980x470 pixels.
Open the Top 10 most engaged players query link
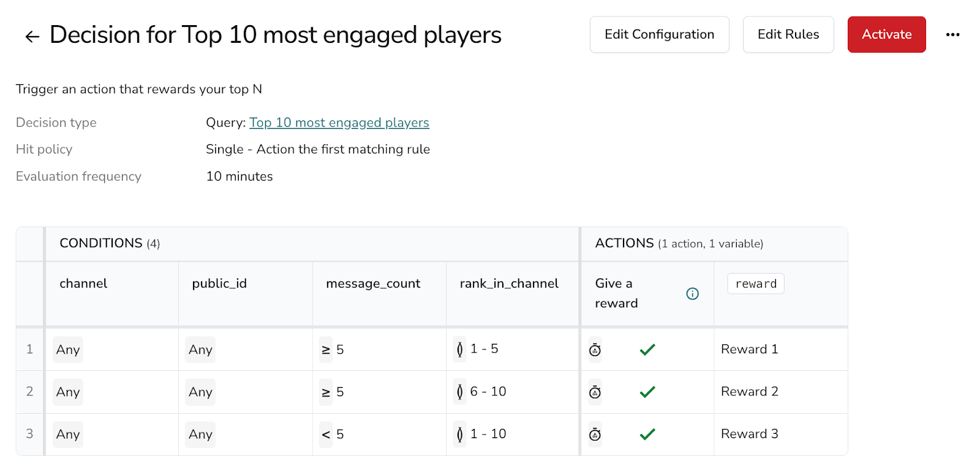pos(339,122)
